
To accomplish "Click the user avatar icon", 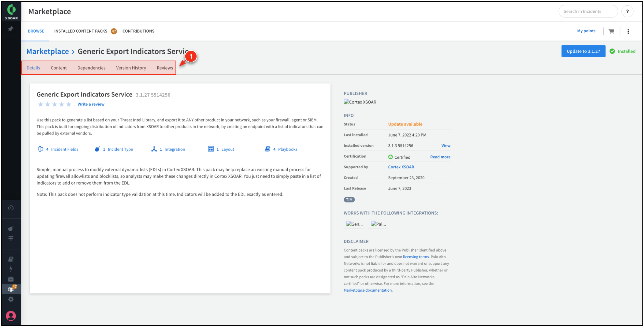I will point(11,316).
